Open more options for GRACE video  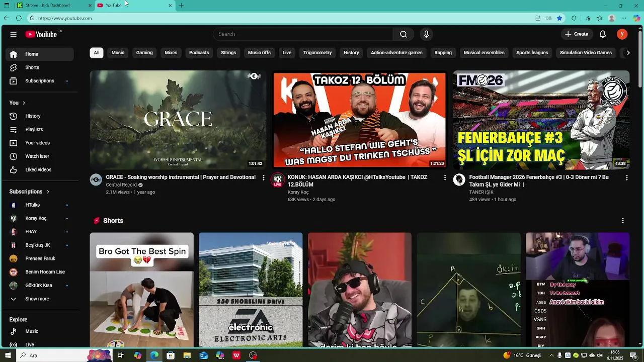(x=263, y=178)
